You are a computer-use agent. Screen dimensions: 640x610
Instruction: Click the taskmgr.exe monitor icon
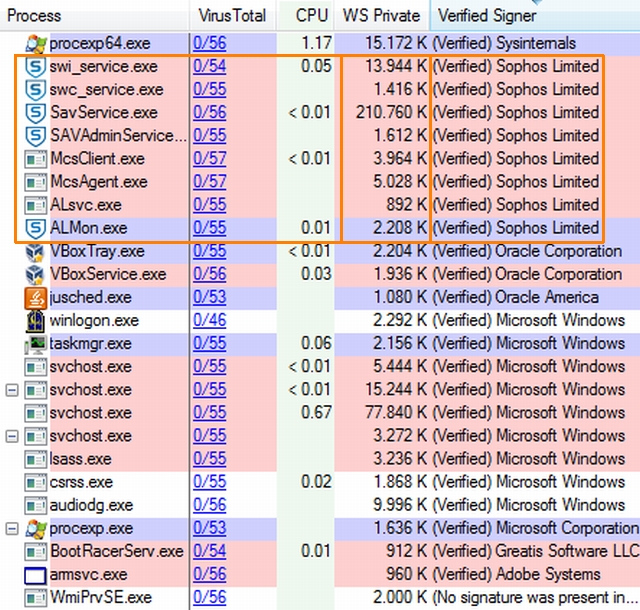click(36, 344)
